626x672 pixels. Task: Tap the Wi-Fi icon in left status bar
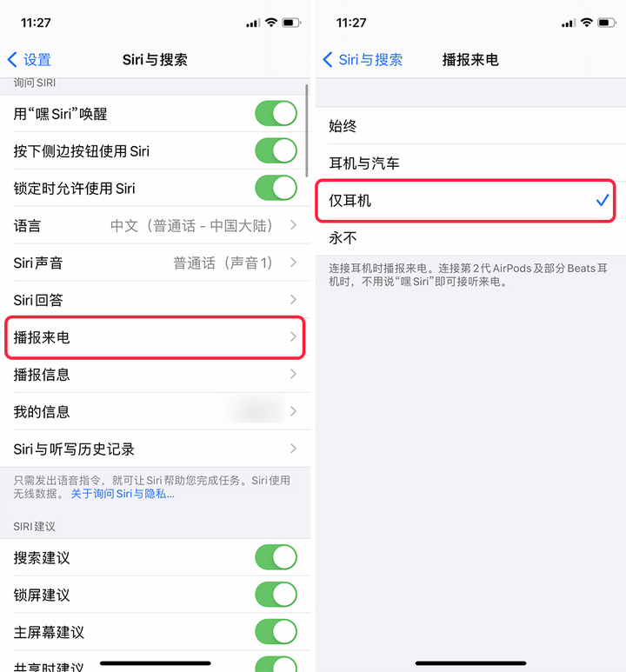(x=271, y=23)
